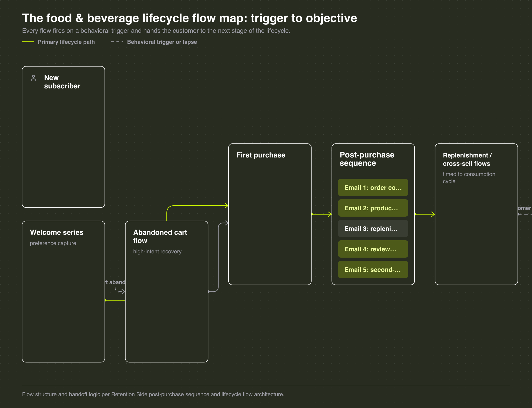532x408 pixels.
Task: Open the Email 4: review… chip
Action: click(x=373, y=249)
